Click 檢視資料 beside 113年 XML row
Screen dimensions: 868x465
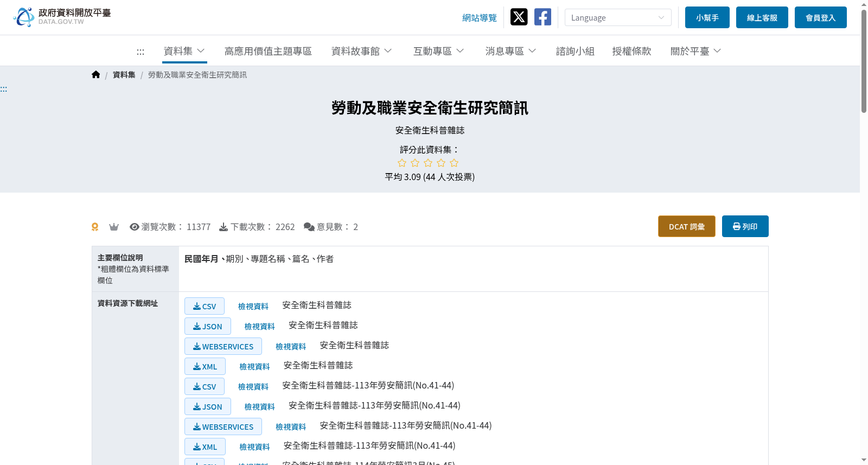coord(254,447)
